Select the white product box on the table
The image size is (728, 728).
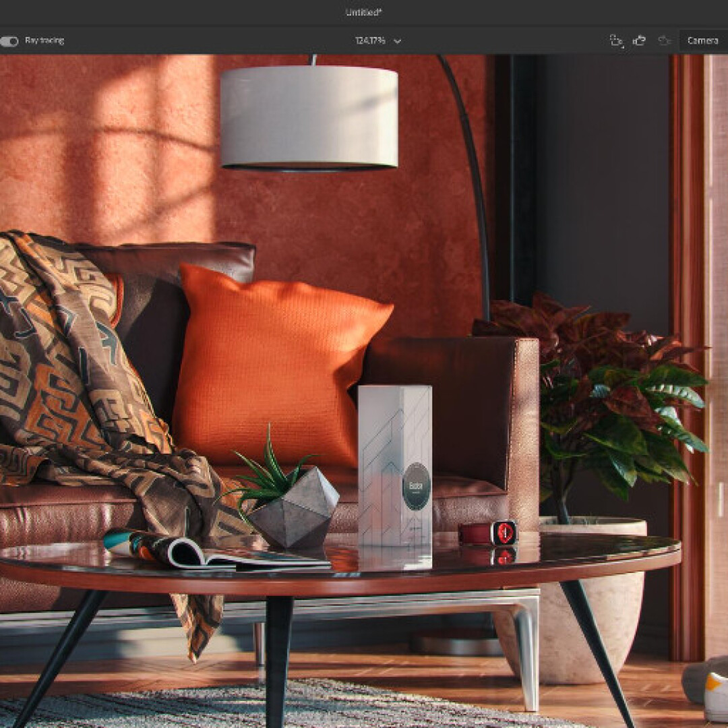pos(394,465)
